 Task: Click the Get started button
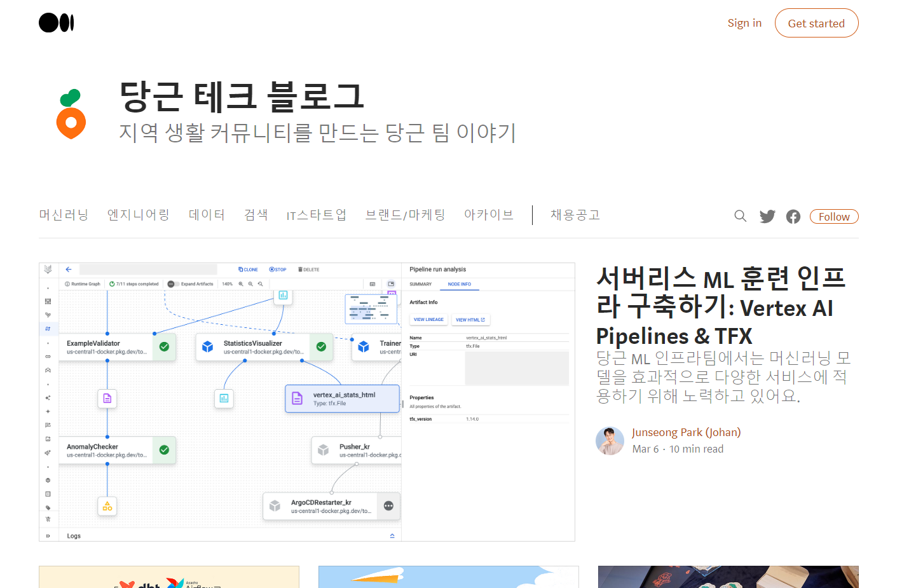coord(816,24)
